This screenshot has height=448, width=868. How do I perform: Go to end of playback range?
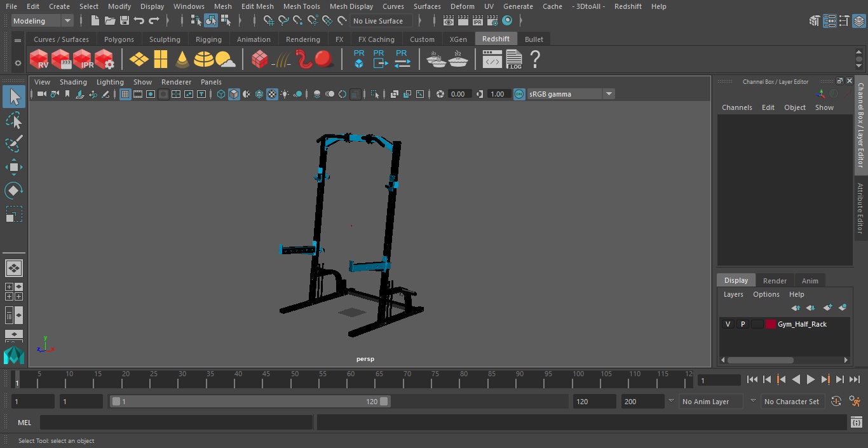(x=855, y=379)
